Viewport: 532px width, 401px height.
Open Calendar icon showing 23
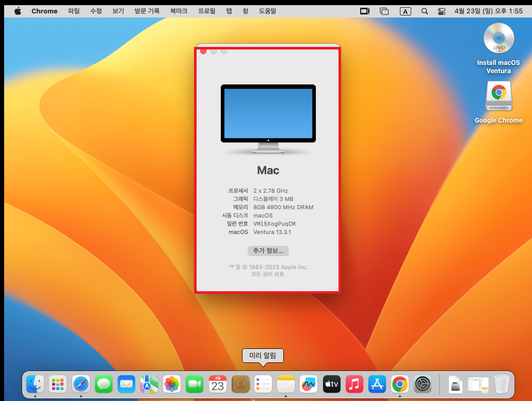pyautogui.click(x=217, y=385)
